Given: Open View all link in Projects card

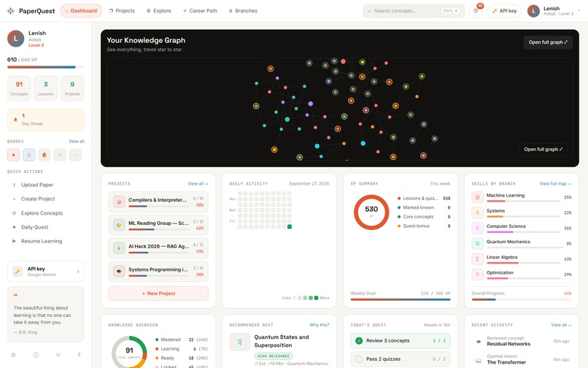Looking at the screenshot, I should tap(198, 183).
